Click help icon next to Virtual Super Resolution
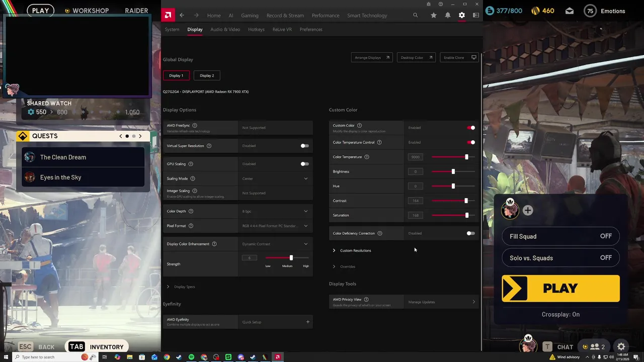This screenshot has width=644, height=362. [x=209, y=146]
